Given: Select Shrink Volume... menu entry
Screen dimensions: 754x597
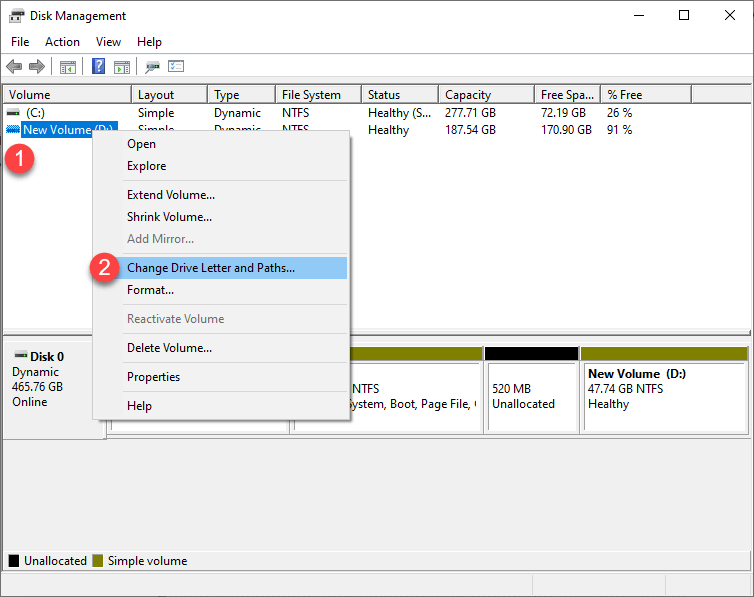Looking at the screenshot, I should click(169, 217).
